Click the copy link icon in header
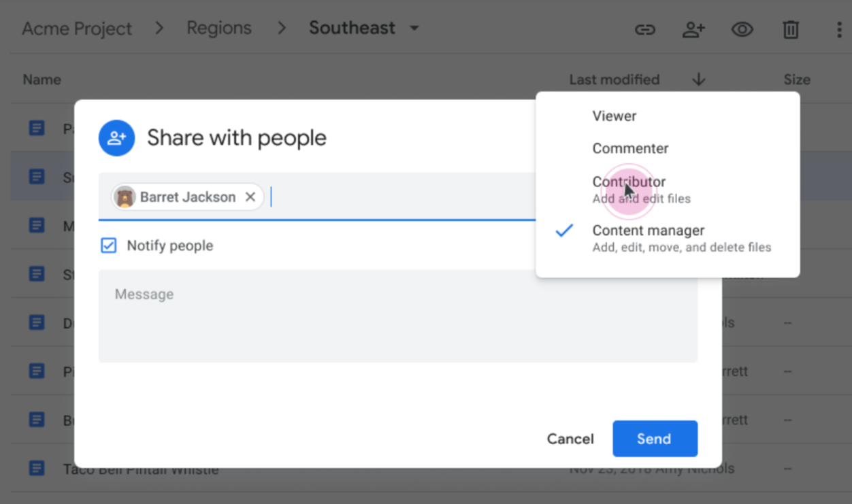Viewport: 852px width, 504px height. (644, 29)
